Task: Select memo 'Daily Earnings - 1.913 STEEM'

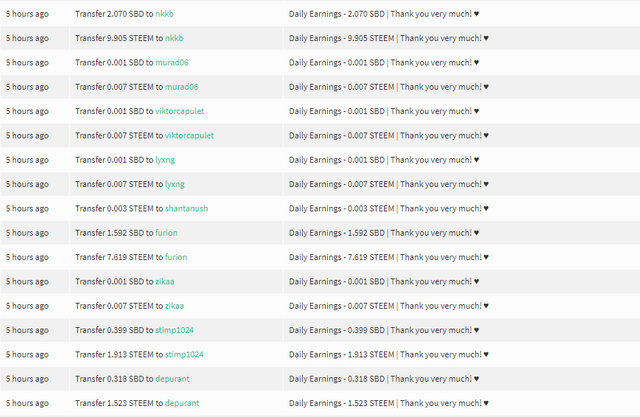Action: coord(342,355)
